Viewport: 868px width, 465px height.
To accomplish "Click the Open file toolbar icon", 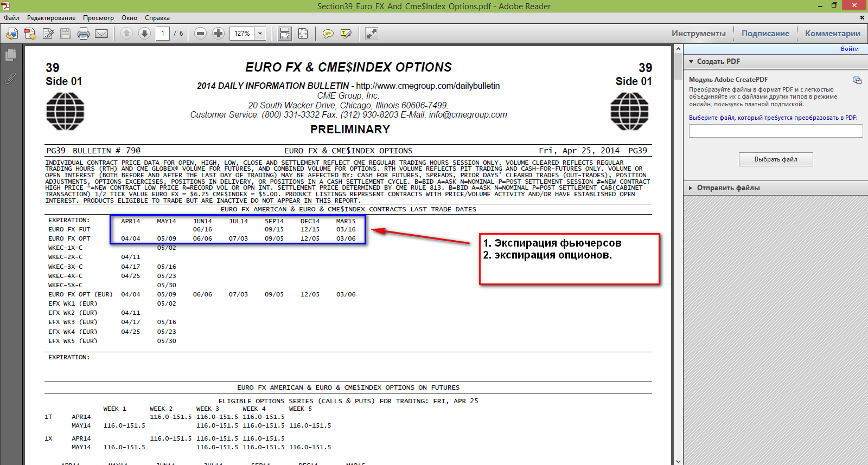I will tap(12, 34).
